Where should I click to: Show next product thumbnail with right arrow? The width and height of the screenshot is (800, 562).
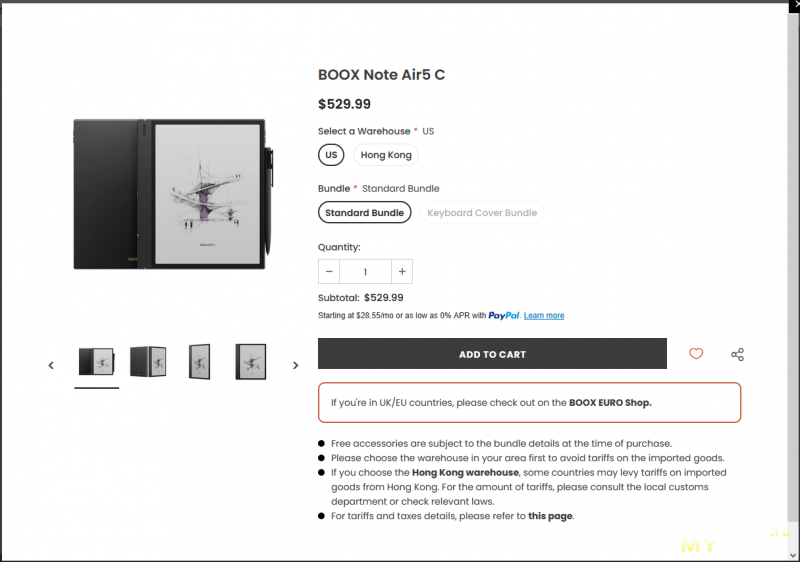coord(295,365)
